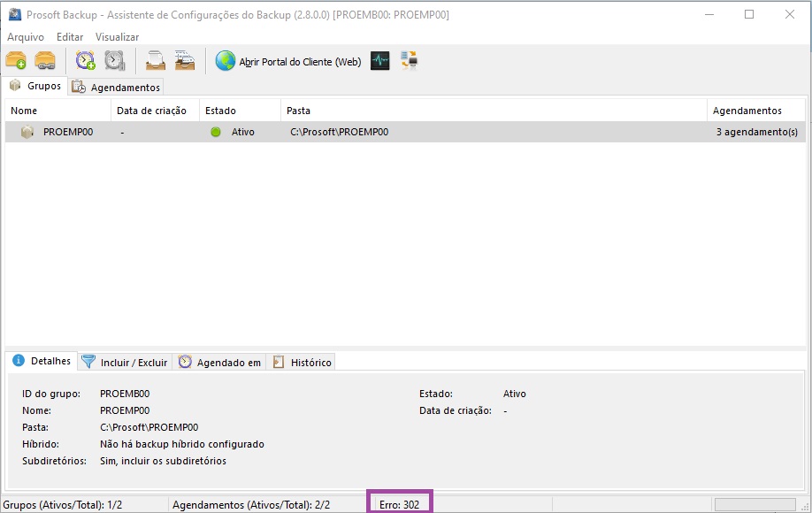This screenshot has height=513, width=812.
Task: Click Não há backup híbrido configurado text
Action: tap(182, 444)
